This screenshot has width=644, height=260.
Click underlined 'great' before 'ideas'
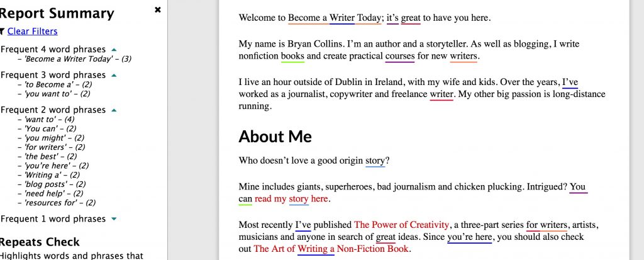[386, 237]
